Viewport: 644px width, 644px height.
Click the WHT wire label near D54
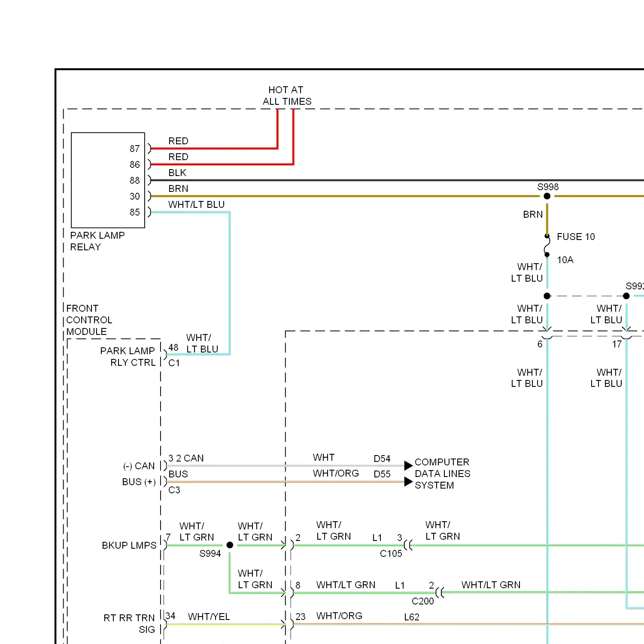click(324, 457)
